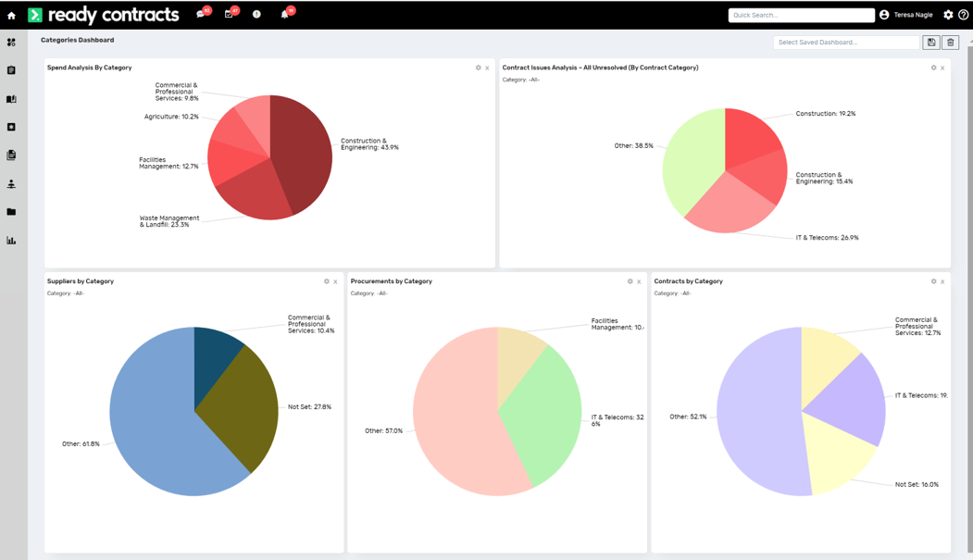Select the Other 52.1% contracts slice
Screen dimensions: 973x560
760,413
